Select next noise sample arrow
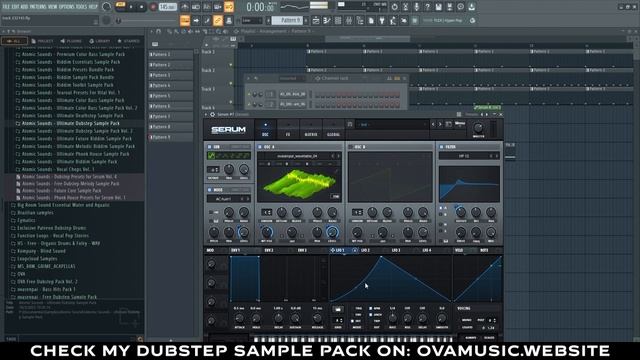This screenshot has width=640, height=360. pyautogui.click(x=247, y=199)
